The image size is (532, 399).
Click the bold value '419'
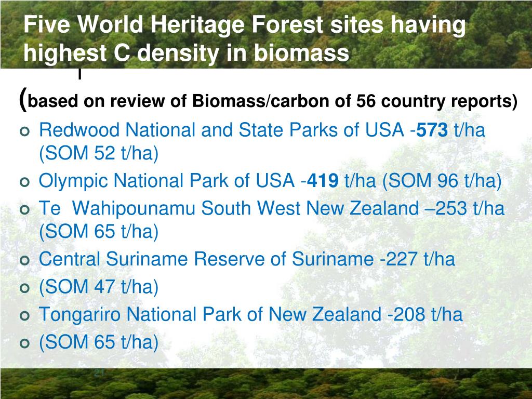click(322, 180)
